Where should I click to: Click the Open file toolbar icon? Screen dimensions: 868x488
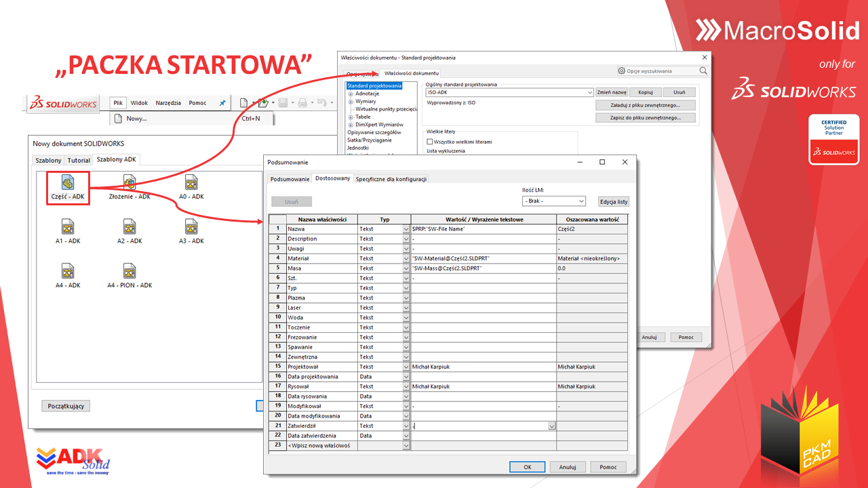263,103
